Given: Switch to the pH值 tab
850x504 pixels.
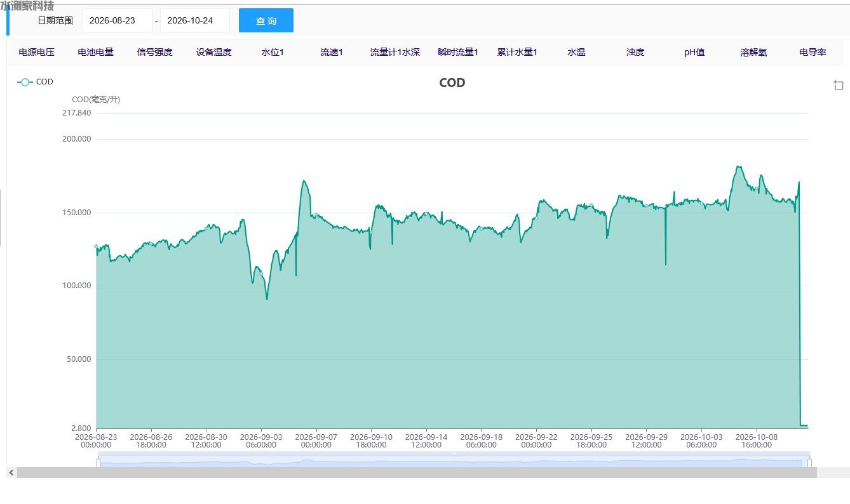Looking at the screenshot, I should point(694,52).
